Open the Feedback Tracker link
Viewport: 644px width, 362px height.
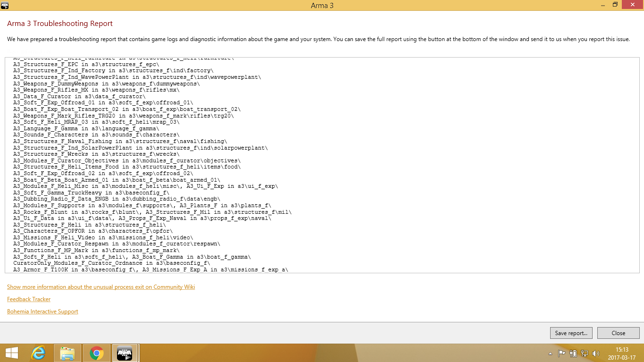[29, 299]
